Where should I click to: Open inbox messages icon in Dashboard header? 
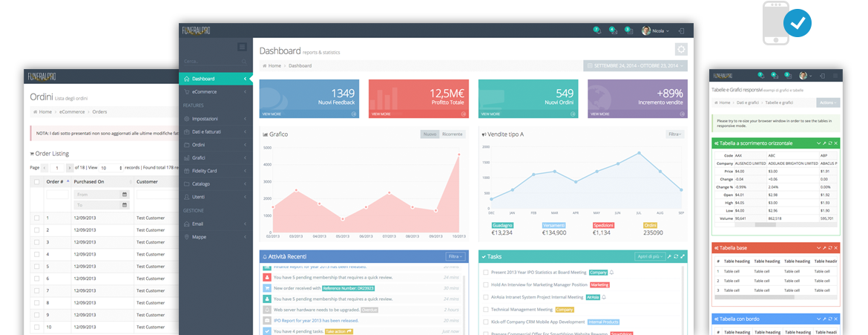(x=613, y=31)
